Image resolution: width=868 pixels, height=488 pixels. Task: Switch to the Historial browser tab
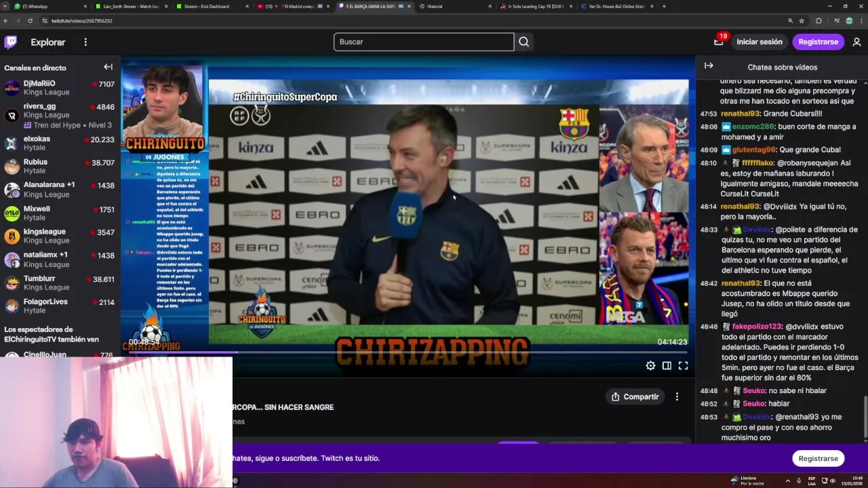tap(454, 6)
